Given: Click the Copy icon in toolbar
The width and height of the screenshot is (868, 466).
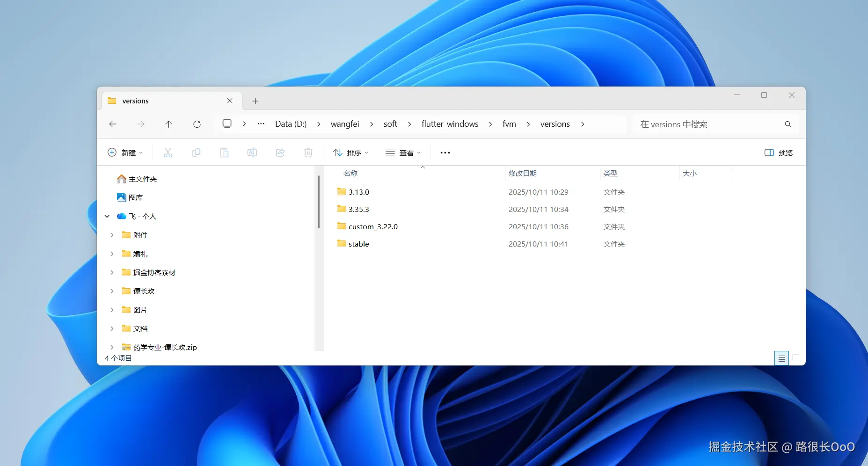Looking at the screenshot, I should click(196, 153).
